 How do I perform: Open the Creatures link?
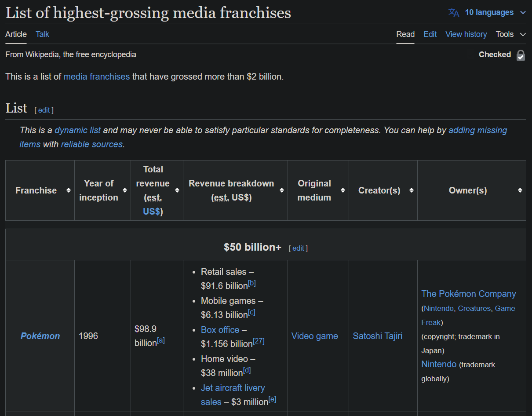pyautogui.click(x=474, y=308)
